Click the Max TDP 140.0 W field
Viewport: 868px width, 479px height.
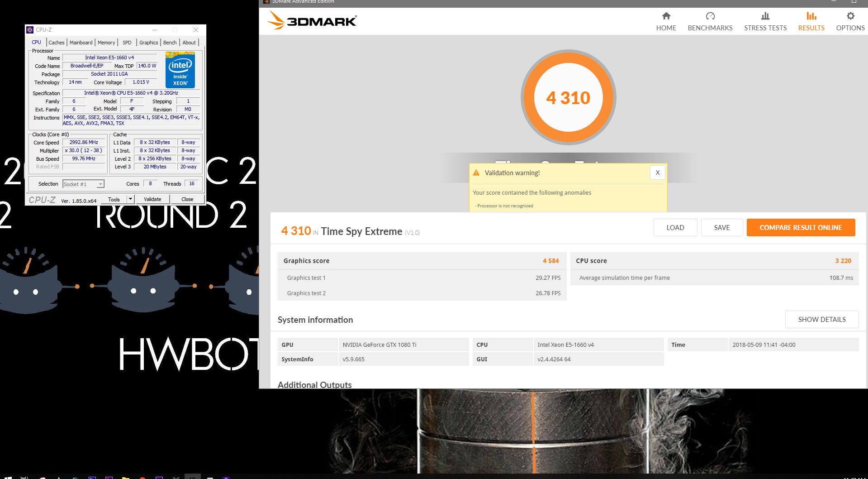[x=147, y=66]
